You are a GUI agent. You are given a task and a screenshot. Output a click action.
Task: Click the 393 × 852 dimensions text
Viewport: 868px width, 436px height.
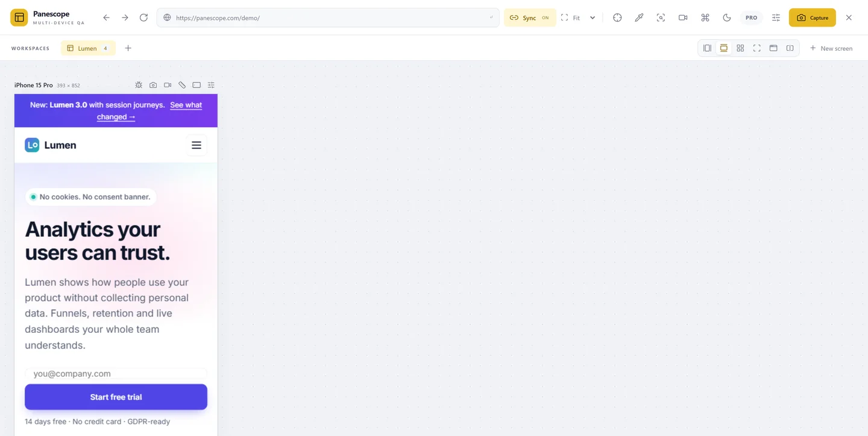click(68, 86)
